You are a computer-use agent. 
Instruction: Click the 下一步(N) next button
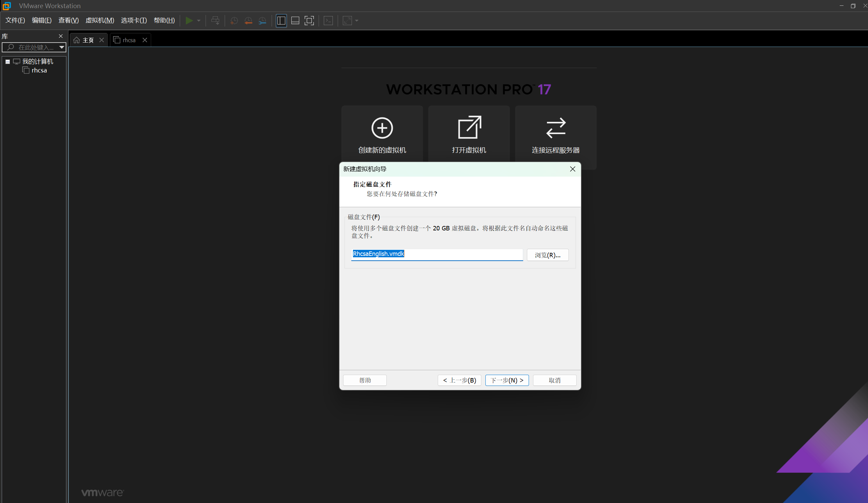tap(507, 380)
